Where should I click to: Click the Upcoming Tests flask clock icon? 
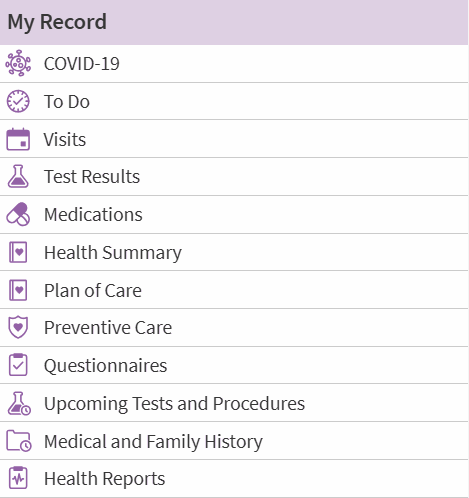pyautogui.click(x=19, y=403)
